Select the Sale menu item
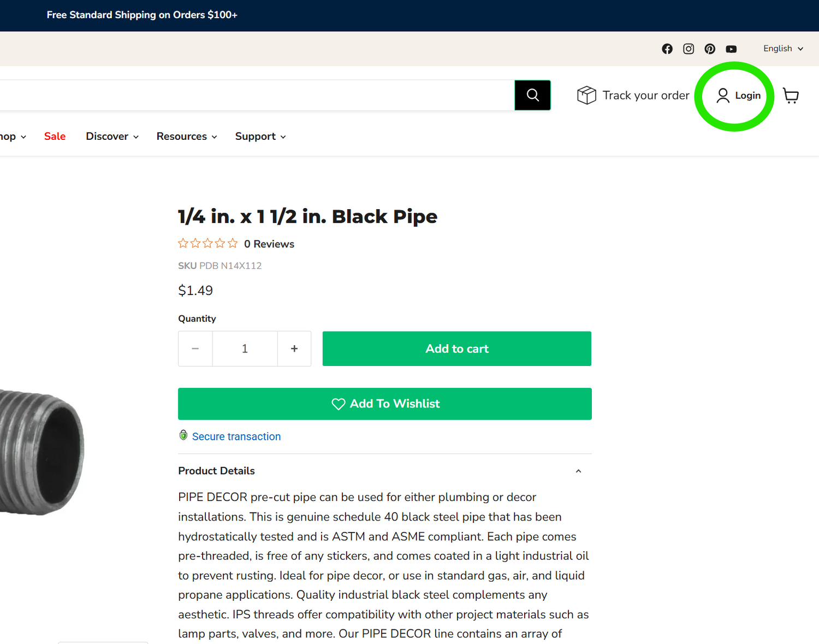This screenshot has height=644, width=819. pyautogui.click(x=55, y=137)
